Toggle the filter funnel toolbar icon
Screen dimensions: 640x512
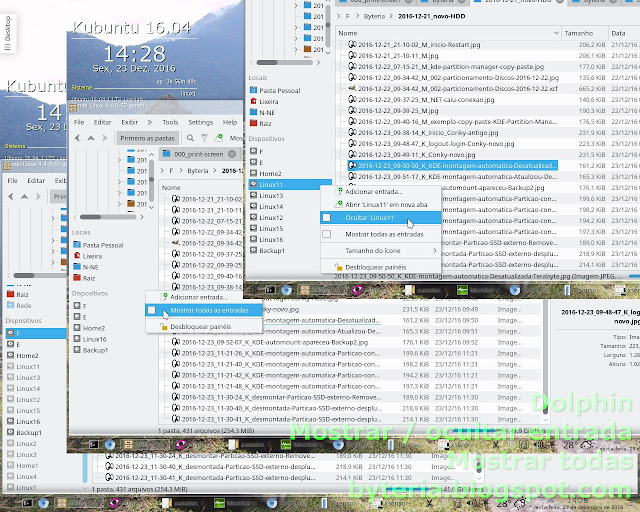click(204, 138)
